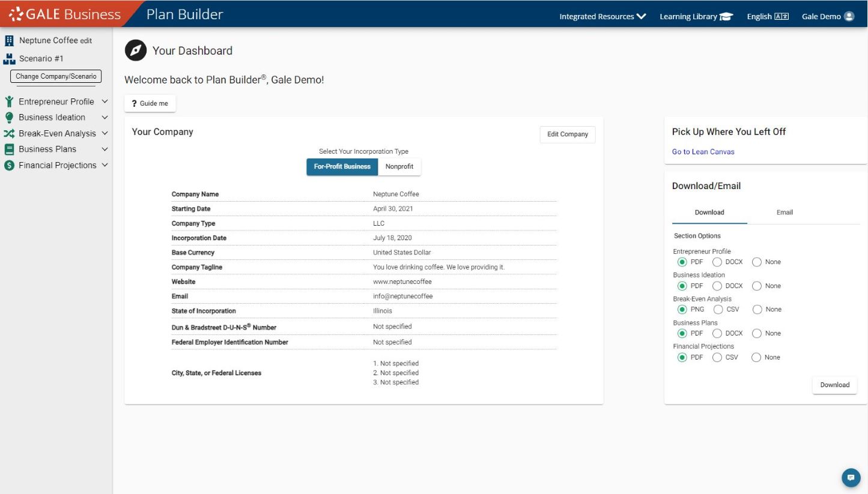Open the Go to Lean Canvas link

[x=703, y=152]
